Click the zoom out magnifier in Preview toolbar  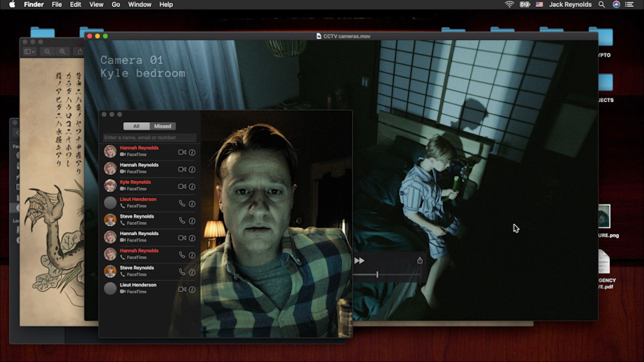pos(47,51)
